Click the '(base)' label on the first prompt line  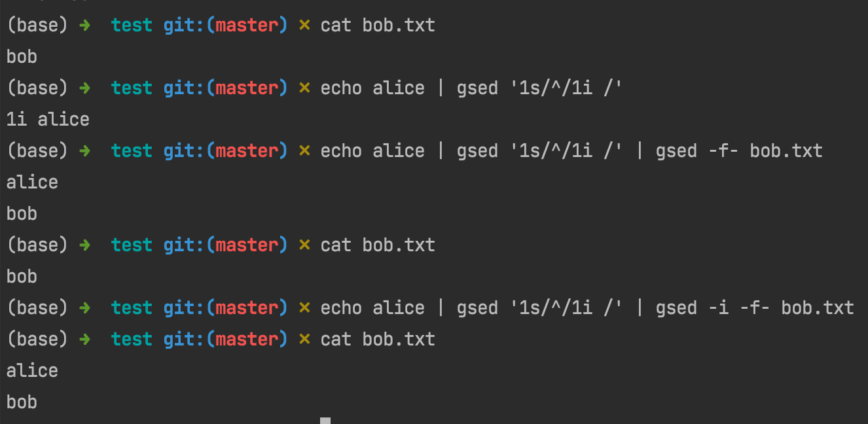[x=37, y=26]
